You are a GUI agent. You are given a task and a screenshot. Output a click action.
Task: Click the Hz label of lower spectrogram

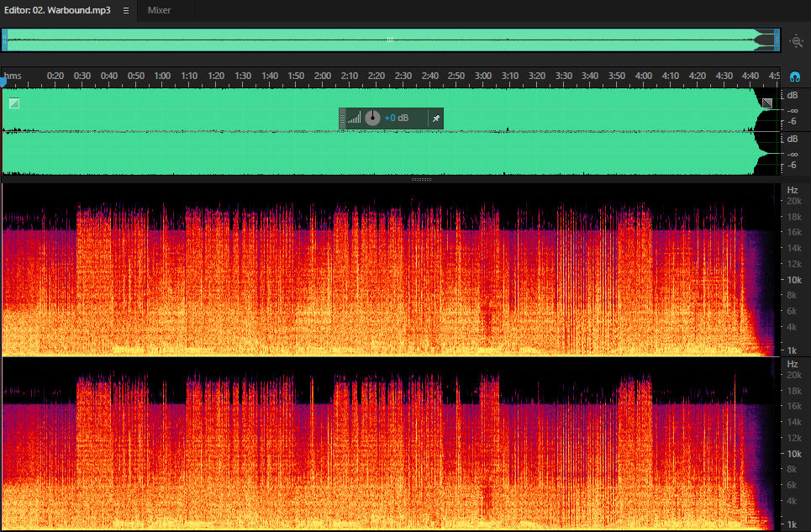[x=792, y=364]
